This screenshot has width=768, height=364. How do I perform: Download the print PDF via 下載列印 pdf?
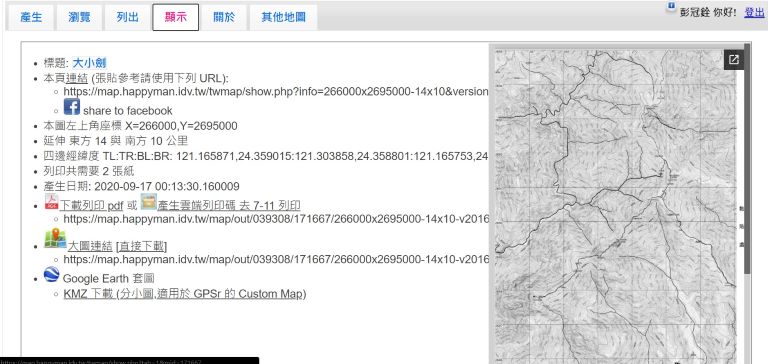tap(91, 206)
